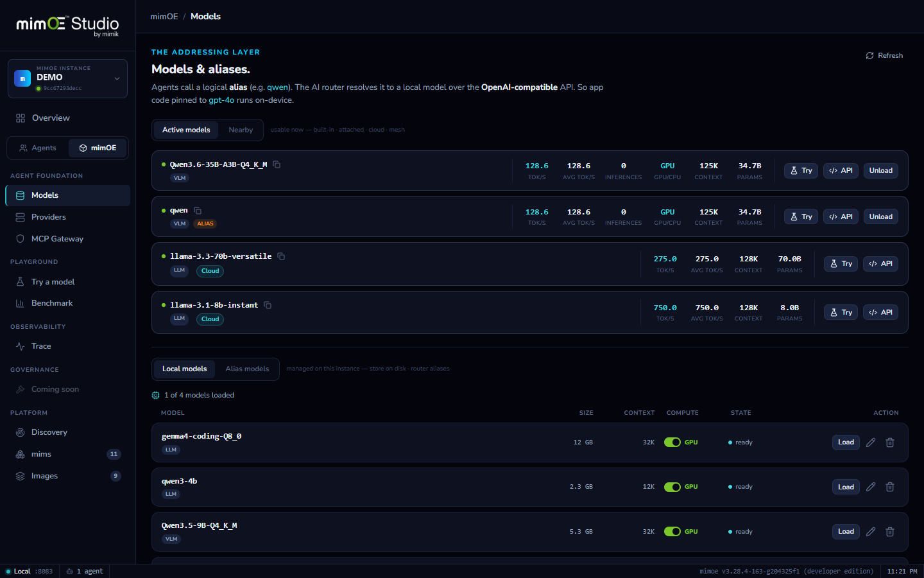The image size is (924, 578).
Task: Try the llama-3.3-70b-versatile model
Action: coord(841,264)
